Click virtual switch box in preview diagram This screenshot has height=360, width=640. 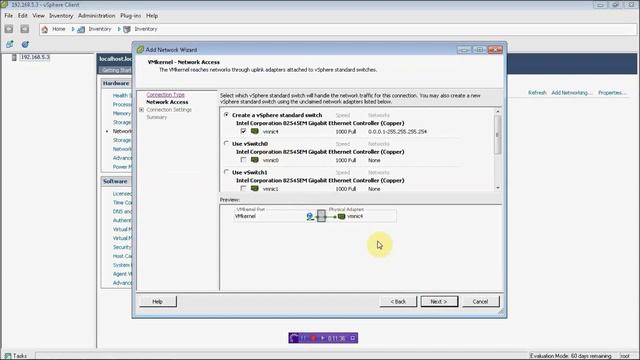tap(321, 216)
